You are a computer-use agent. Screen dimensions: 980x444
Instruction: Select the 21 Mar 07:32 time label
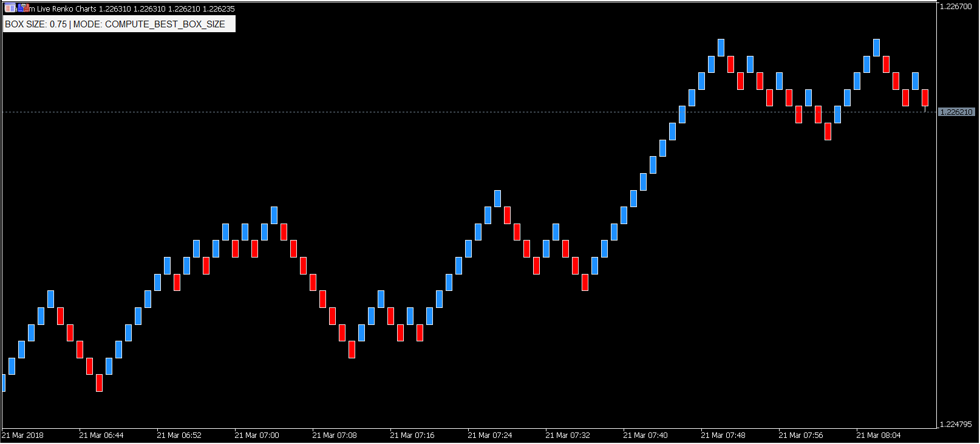tap(568, 435)
